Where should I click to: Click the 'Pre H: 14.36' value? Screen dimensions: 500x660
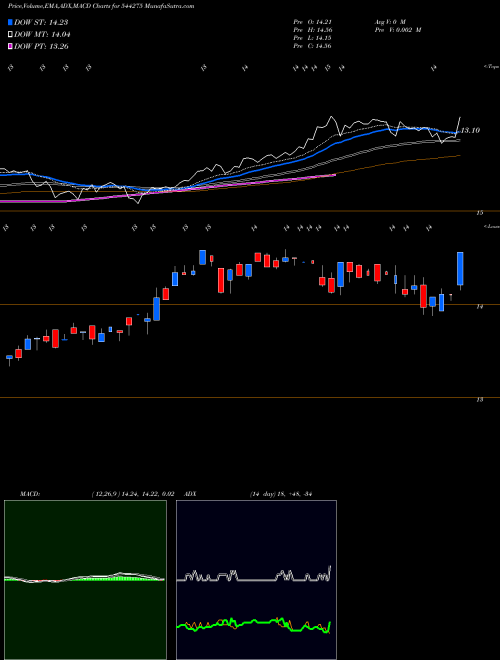(312, 30)
